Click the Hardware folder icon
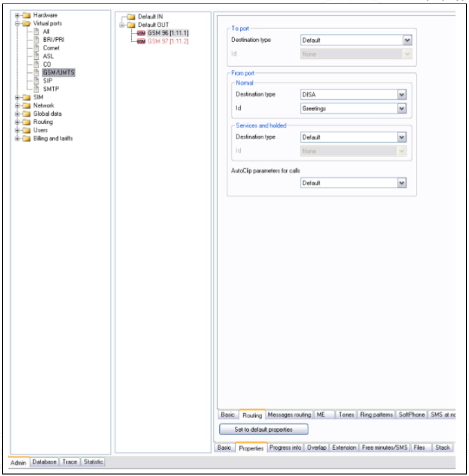This screenshot has height=476, width=469. pyautogui.click(x=27, y=15)
